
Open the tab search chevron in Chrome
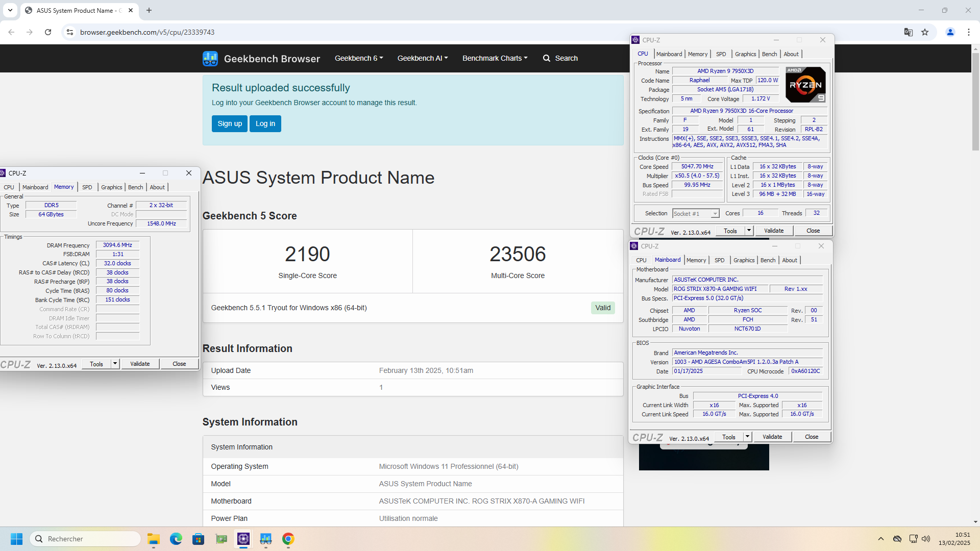(x=10, y=10)
